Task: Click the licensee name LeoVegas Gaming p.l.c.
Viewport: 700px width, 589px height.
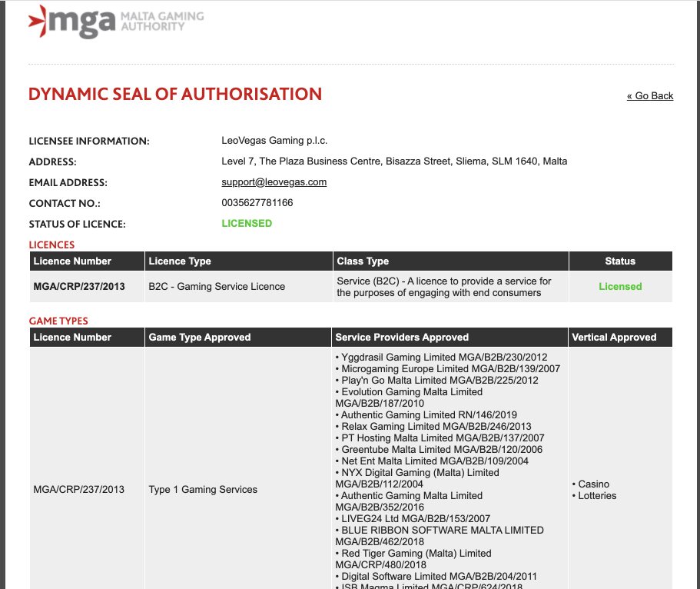Action: click(x=274, y=140)
